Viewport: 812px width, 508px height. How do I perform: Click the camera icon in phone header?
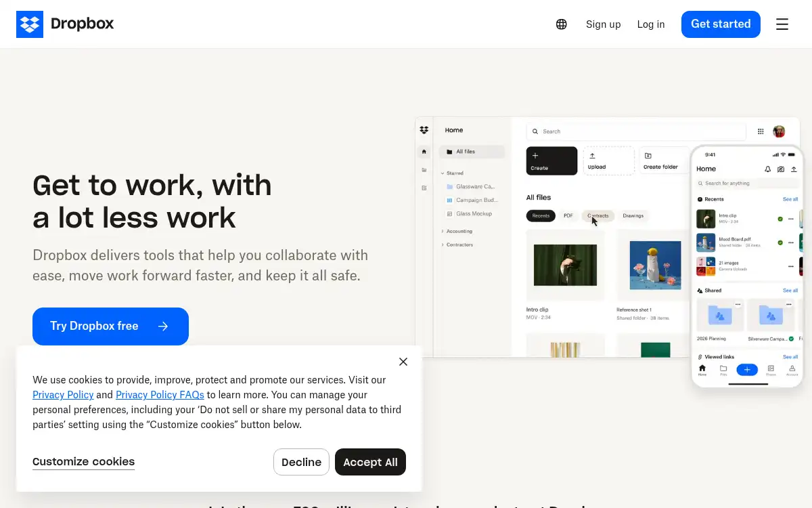click(x=781, y=169)
